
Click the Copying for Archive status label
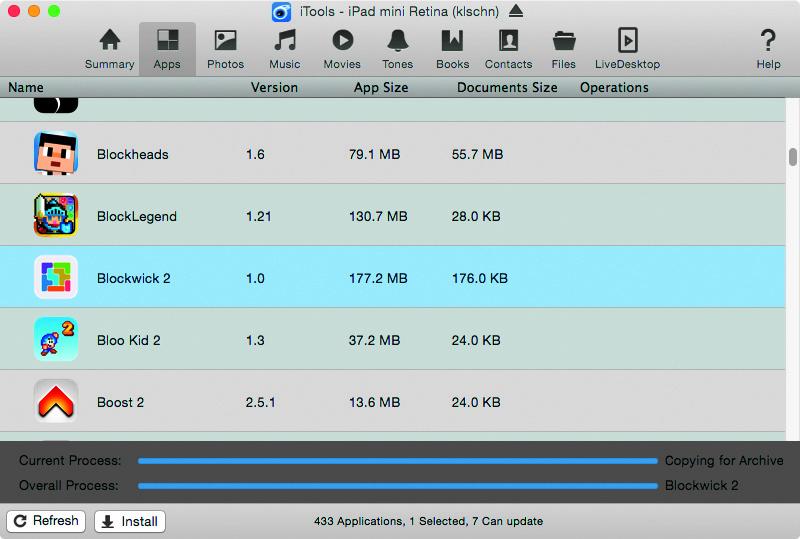(724, 460)
